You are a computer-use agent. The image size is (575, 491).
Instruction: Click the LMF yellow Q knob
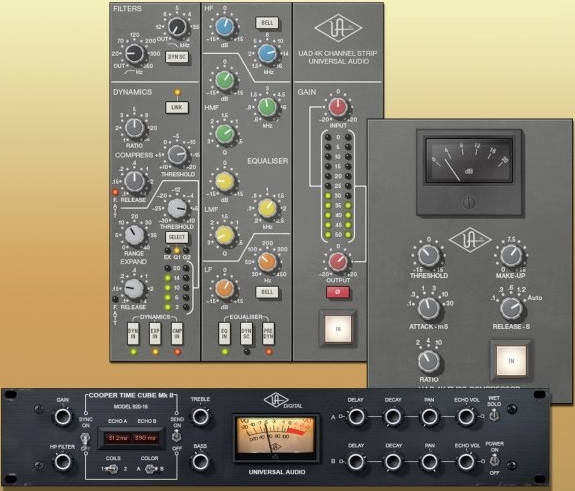point(224,235)
